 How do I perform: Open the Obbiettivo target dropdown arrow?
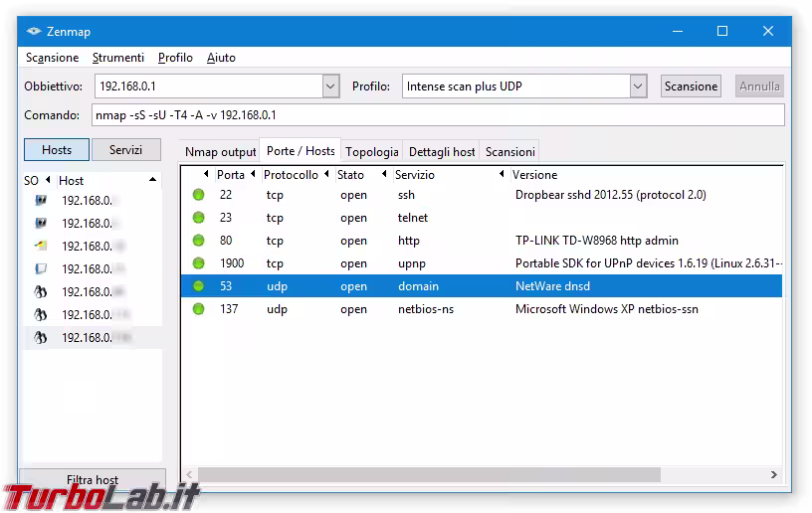tap(330, 86)
